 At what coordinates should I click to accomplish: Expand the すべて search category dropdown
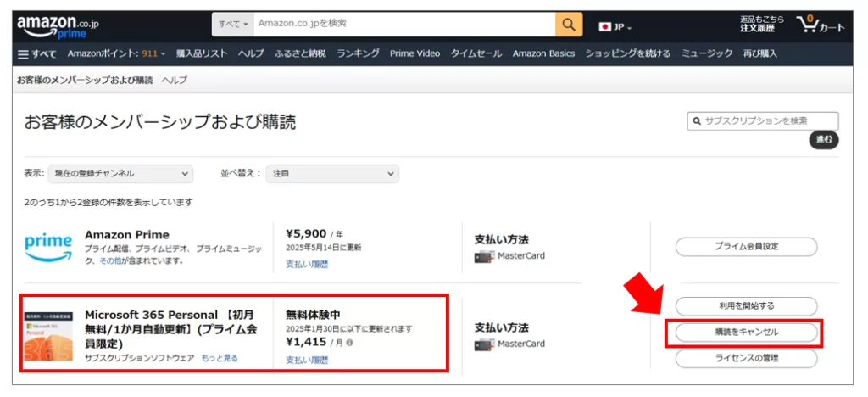[x=233, y=25]
